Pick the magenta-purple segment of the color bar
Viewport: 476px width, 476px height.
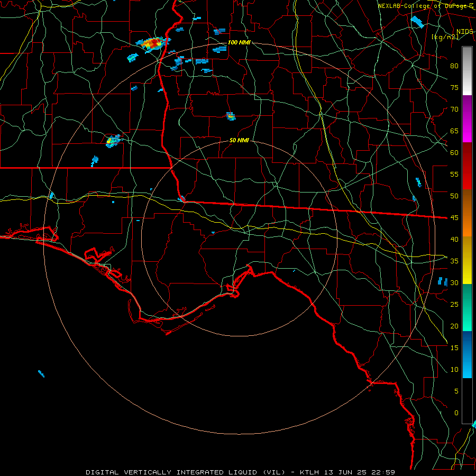click(x=467, y=118)
